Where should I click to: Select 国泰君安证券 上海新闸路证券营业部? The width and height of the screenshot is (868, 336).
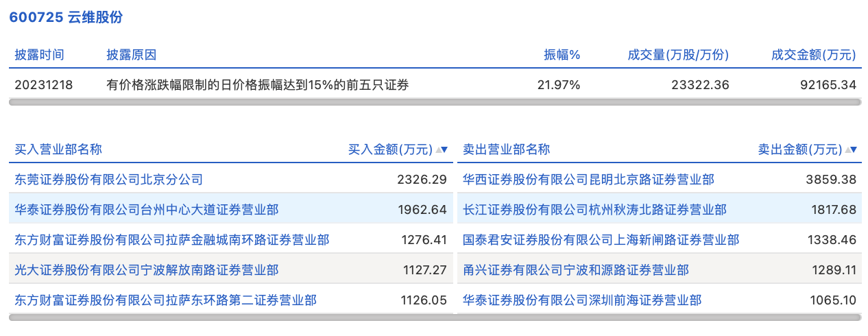tap(601, 240)
